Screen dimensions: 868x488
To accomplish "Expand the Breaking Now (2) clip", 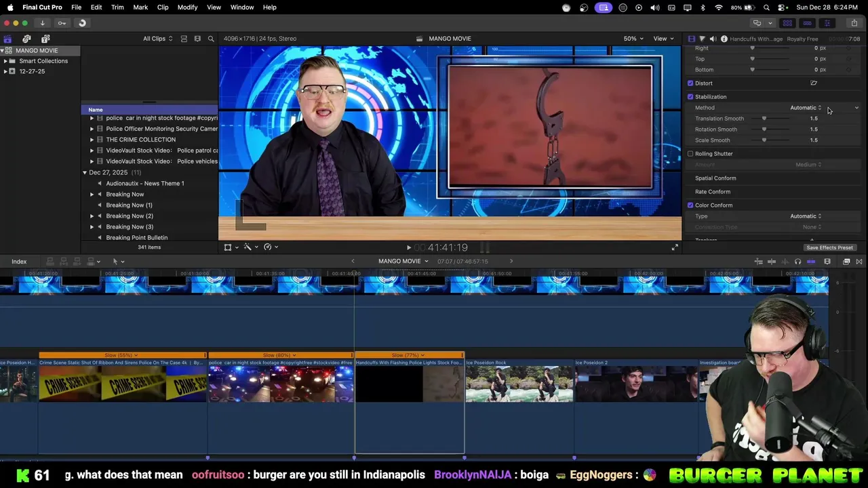I will pos(92,216).
